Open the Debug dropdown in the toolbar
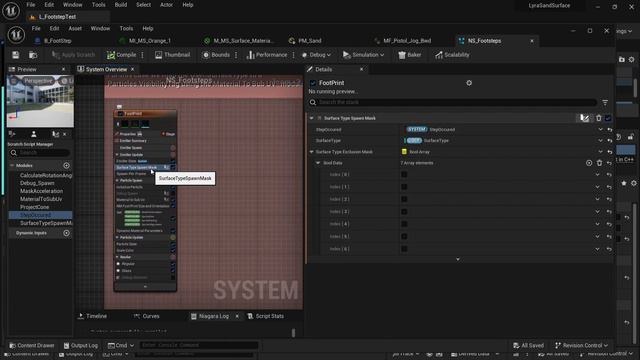The image size is (640, 360). [316, 55]
